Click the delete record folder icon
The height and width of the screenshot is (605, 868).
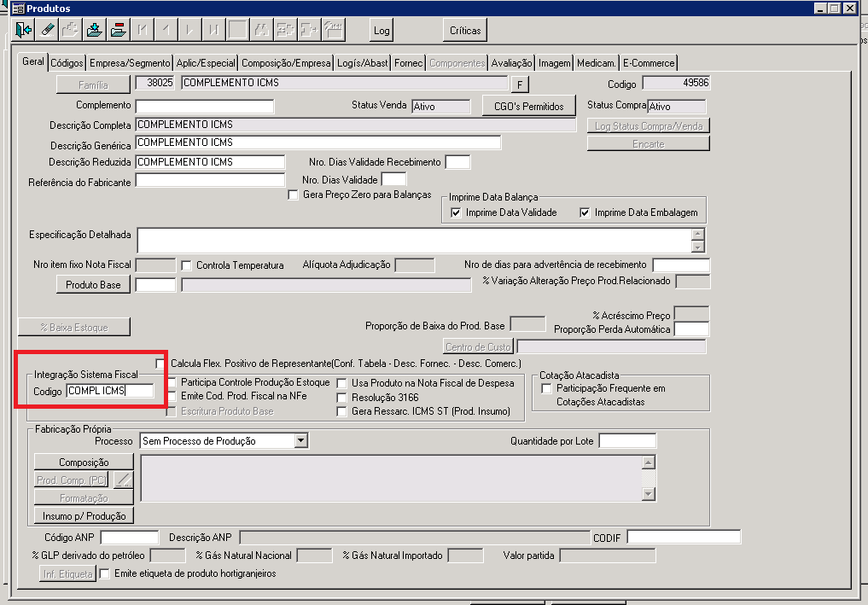pos(119,29)
